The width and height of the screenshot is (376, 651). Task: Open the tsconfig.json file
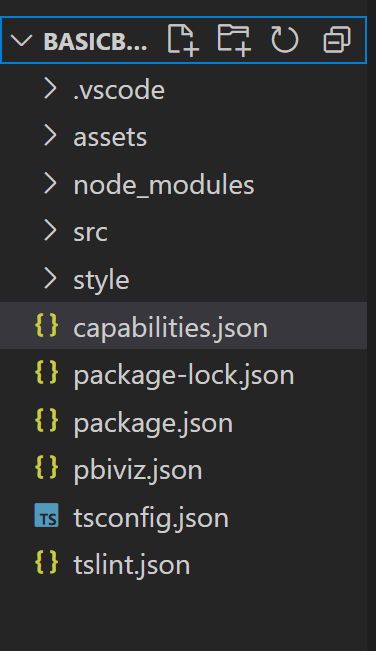point(183,516)
